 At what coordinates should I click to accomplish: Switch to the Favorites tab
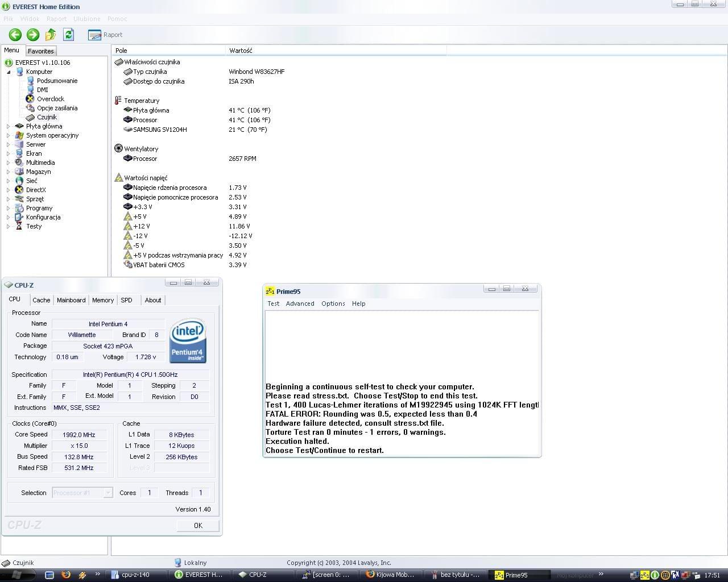tap(41, 51)
